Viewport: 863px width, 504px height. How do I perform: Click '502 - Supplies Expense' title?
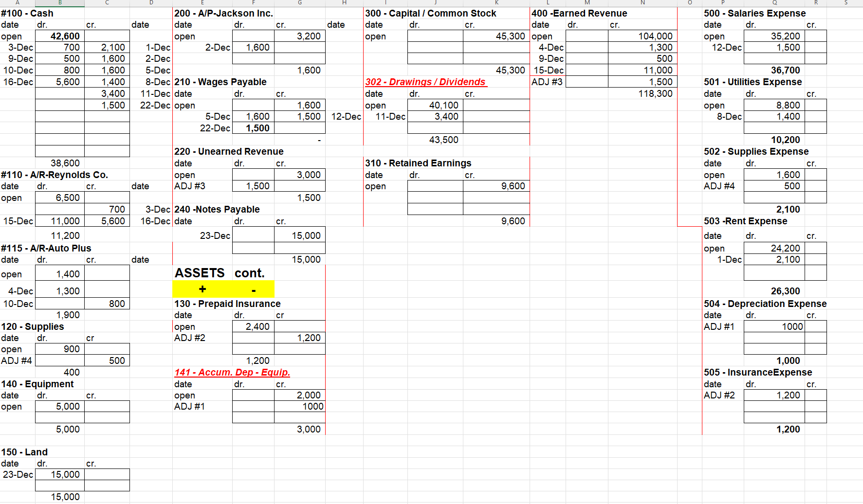(756, 151)
